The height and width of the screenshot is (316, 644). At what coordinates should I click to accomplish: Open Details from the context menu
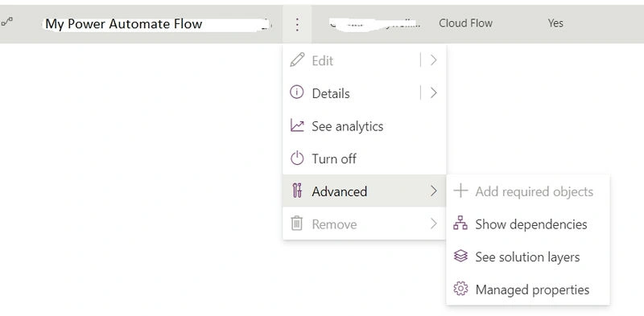(x=365, y=93)
